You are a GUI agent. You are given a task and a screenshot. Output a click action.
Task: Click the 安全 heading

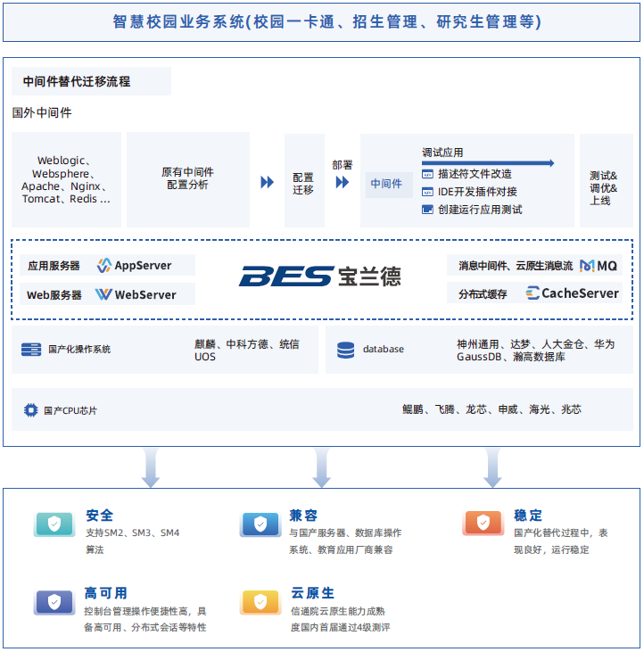coord(99,516)
